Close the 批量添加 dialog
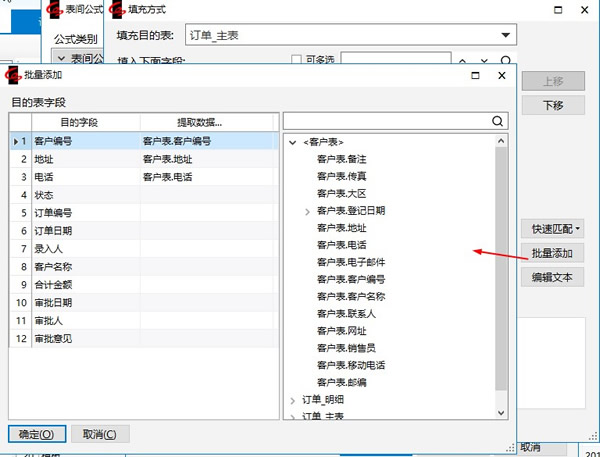This screenshot has width=600, height=457. tap(502, 74)
